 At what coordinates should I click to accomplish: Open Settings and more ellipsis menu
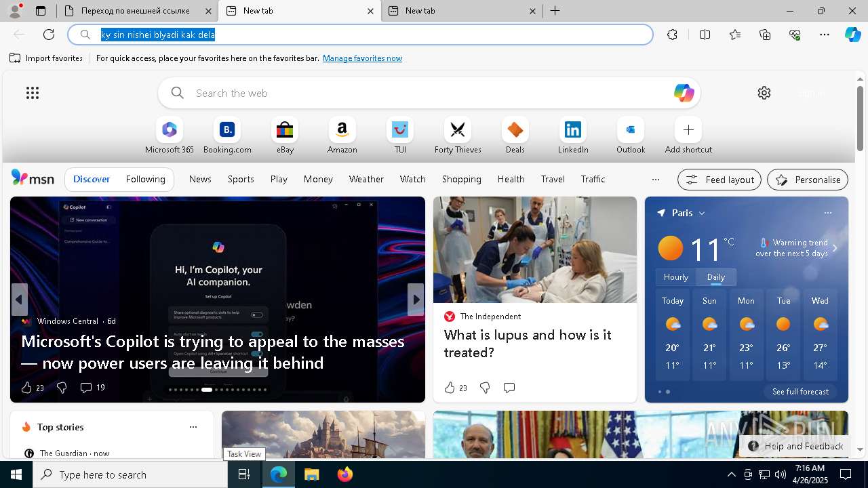pos(825,35)
